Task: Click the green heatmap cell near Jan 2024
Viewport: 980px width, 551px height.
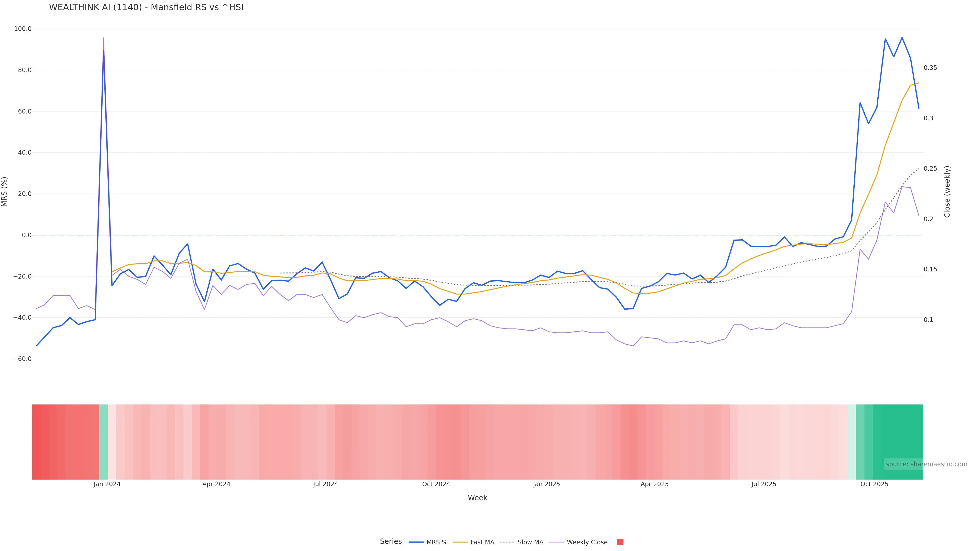Action: [x=103, y=442]
